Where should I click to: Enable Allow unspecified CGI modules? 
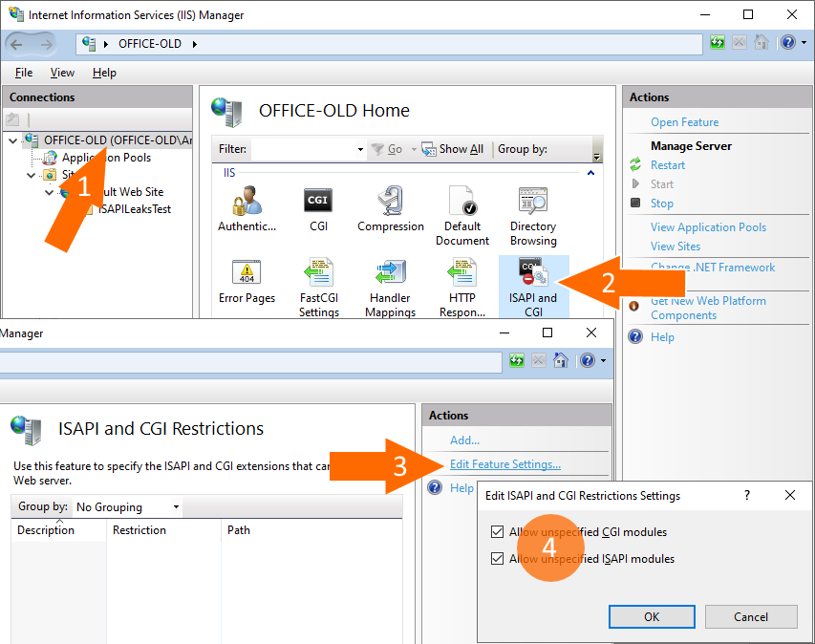pyautogui.click(x=499, y=533)
